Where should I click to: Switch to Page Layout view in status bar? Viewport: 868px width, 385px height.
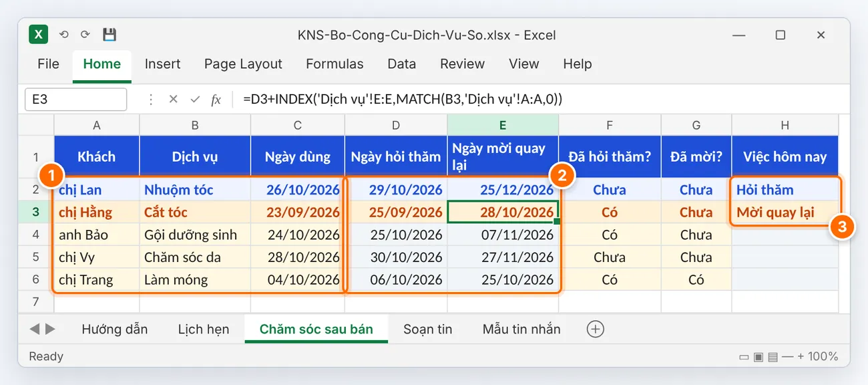(x=758, y=357)
